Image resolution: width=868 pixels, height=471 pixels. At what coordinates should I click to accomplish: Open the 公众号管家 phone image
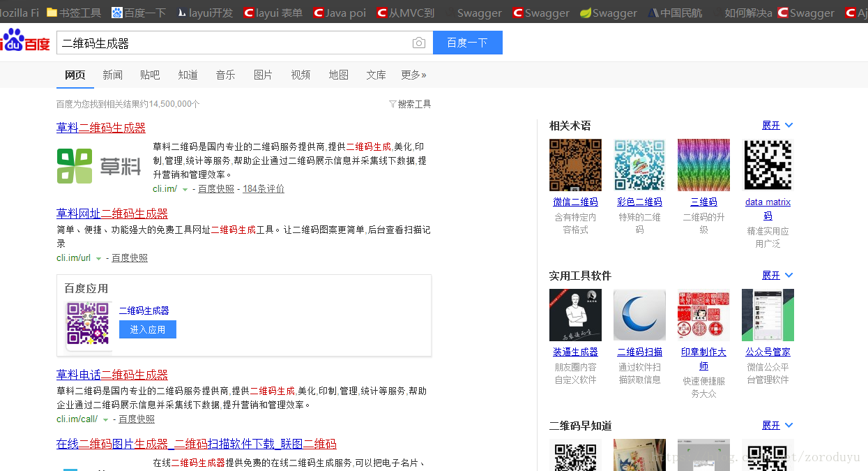coord(768,315)
